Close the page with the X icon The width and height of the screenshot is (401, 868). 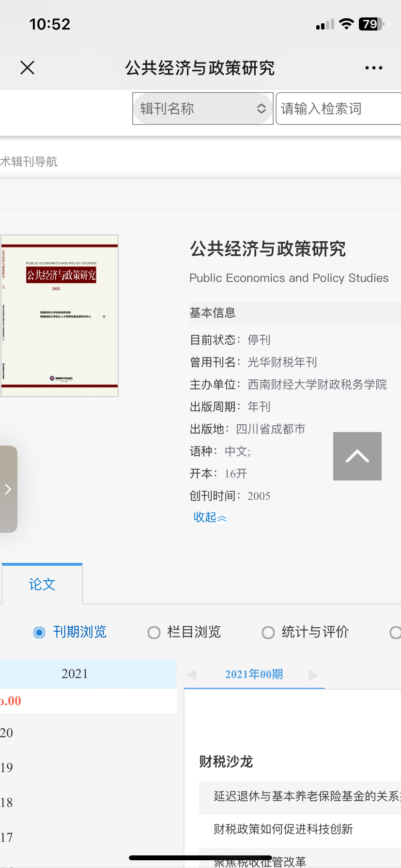click(x=28, y=68)
